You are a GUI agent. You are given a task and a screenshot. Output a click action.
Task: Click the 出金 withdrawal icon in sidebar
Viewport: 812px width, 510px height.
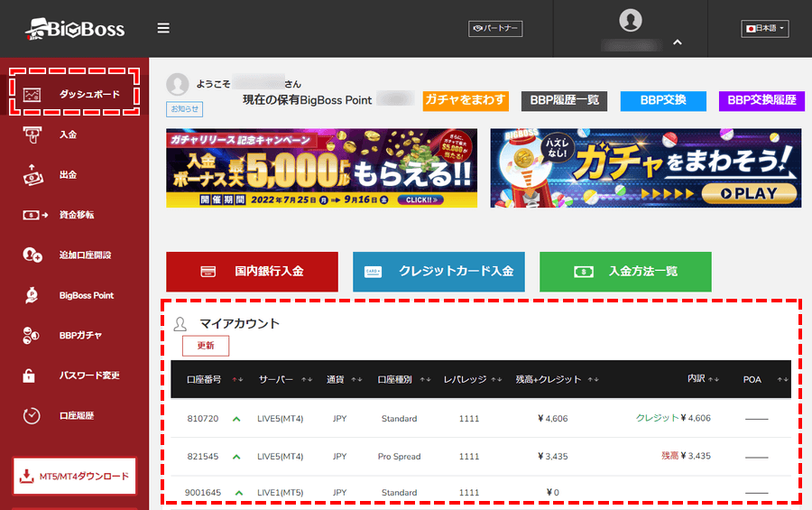coord(32,175)
